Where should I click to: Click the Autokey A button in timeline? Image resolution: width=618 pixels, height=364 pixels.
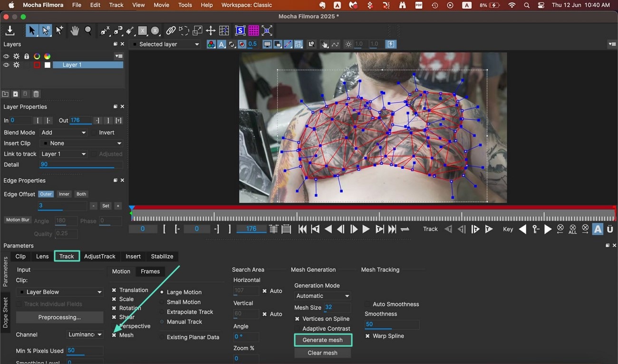pyautogui.click(x=598, y=229)
